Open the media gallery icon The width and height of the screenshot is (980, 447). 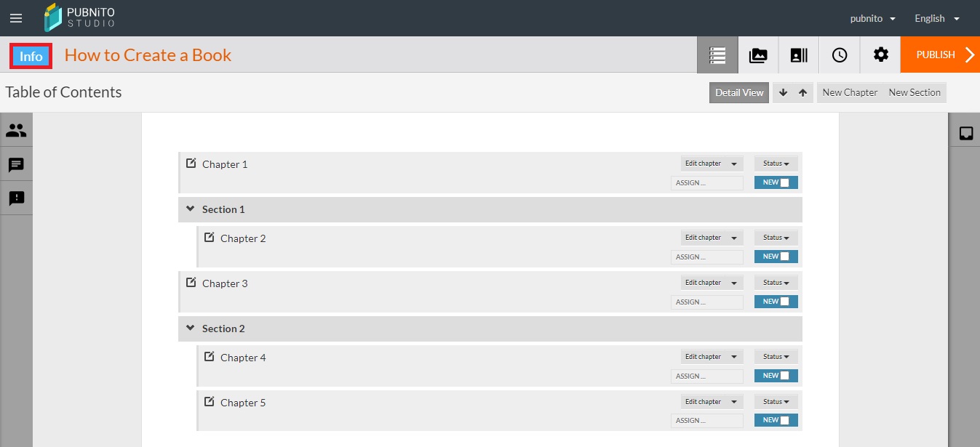(x=758, y=55)
